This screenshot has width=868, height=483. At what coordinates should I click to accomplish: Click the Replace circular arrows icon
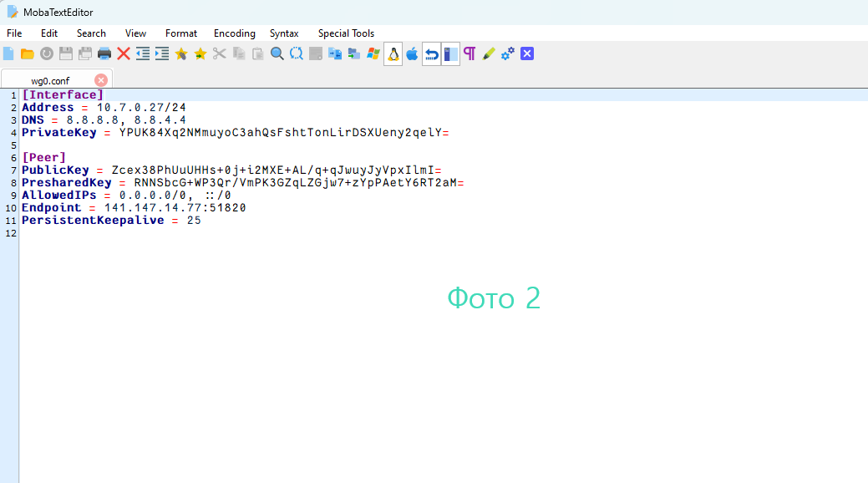[x=297, y=53]
